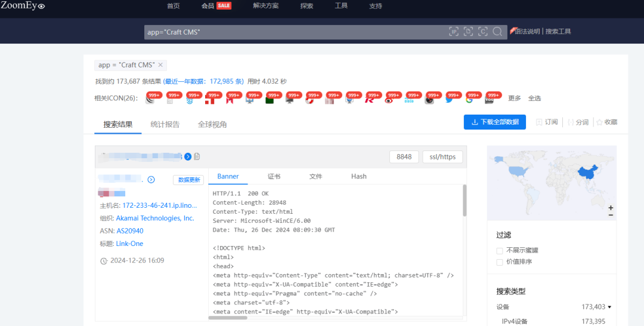Viewport: 644px width, 326px height.
Task: Click 全选 to select all icons
Action: [534, 99]
